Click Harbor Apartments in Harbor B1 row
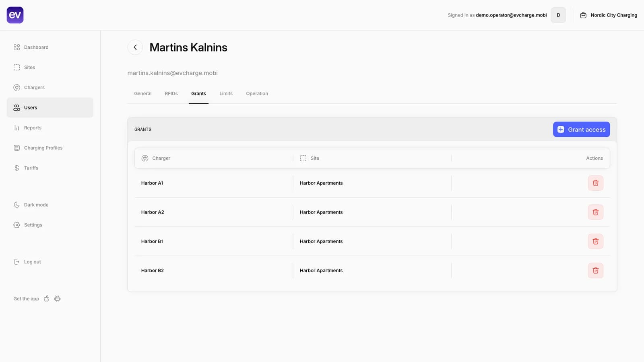This screenshot has width=644, height=362. pos(321,241)
